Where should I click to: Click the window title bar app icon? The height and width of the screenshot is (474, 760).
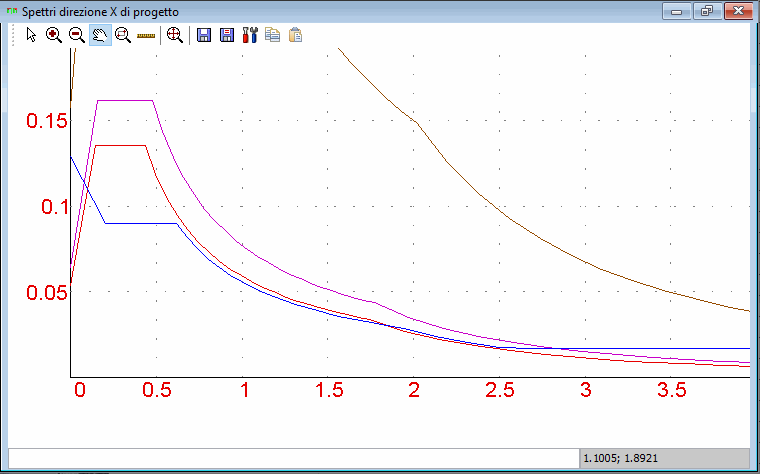coord(12,11)
